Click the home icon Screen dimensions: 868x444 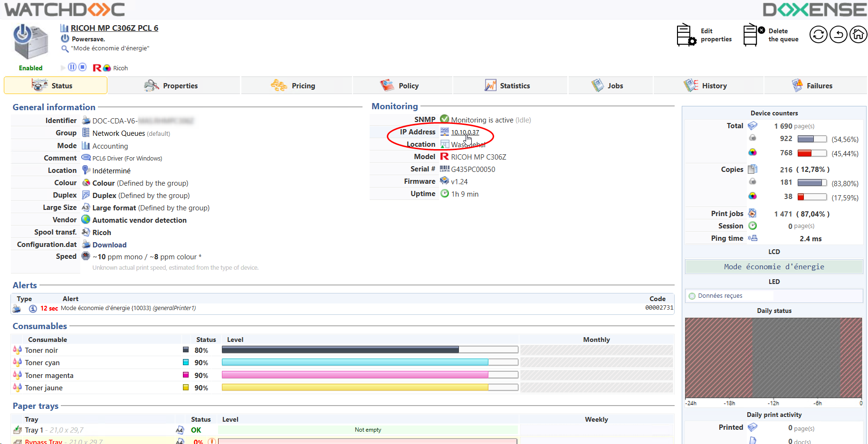tap(858, 35)
